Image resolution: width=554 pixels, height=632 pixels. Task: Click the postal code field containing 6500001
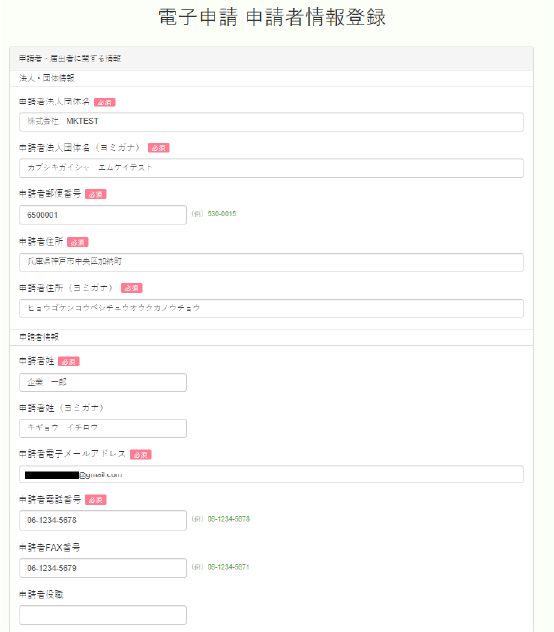click(103, 215)
